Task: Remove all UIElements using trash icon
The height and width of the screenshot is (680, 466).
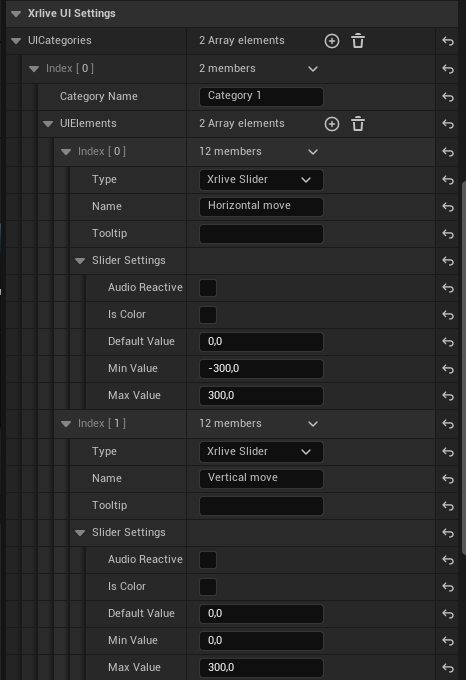Action: pyautogui.click(x=358, y=124)
